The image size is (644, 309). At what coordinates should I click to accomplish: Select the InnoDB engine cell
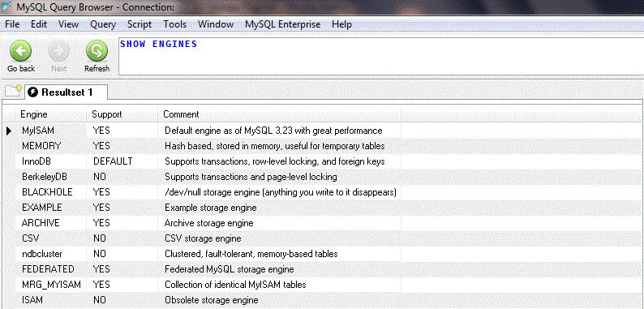click(50, 161)
